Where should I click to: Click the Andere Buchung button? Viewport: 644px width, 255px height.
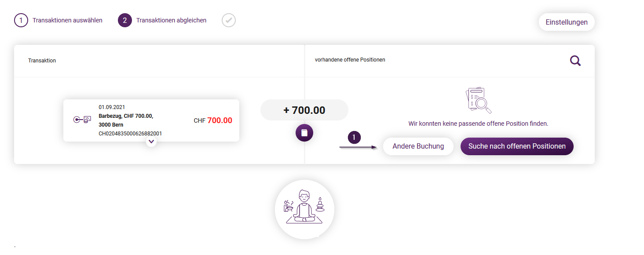418,146
